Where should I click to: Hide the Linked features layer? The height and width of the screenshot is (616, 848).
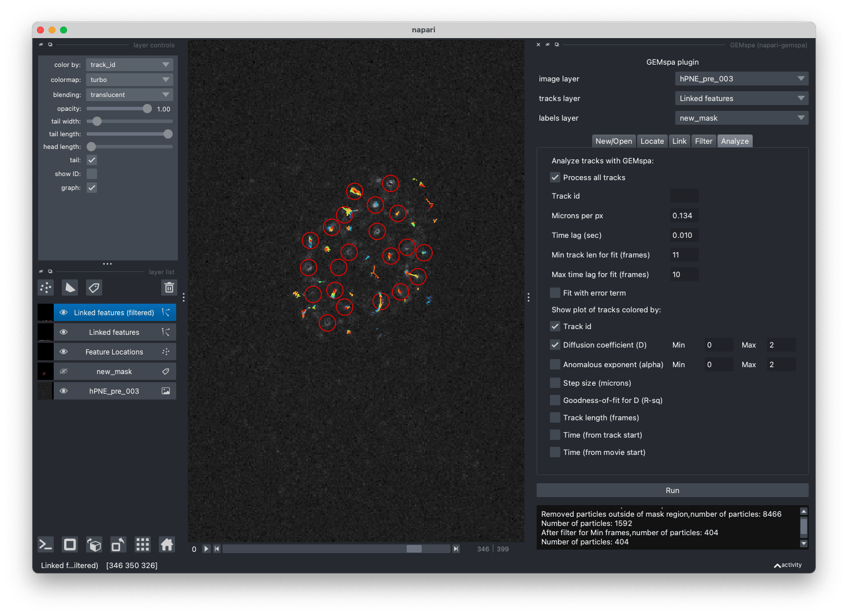point(64,332)
